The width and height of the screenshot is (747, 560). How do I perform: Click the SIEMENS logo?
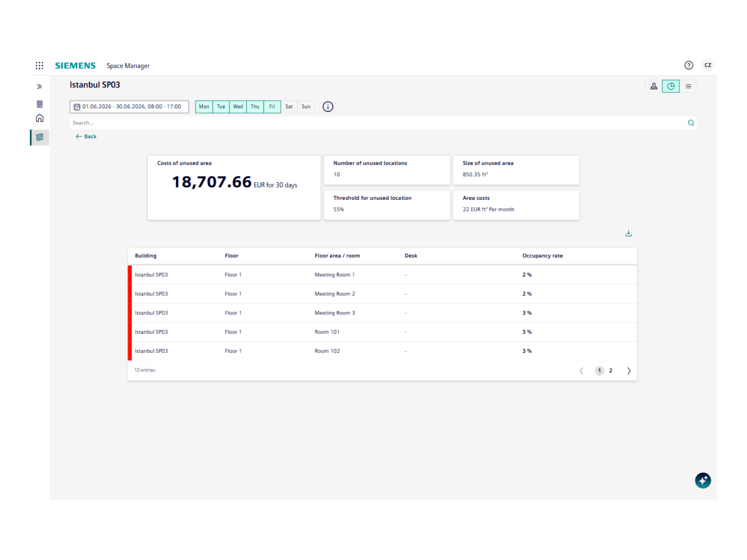(75, 66)
